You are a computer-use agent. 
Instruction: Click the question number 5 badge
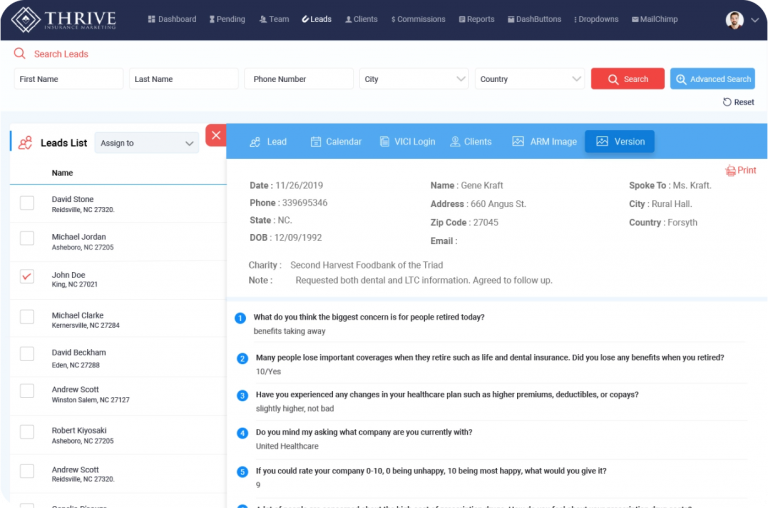point(242,472)
